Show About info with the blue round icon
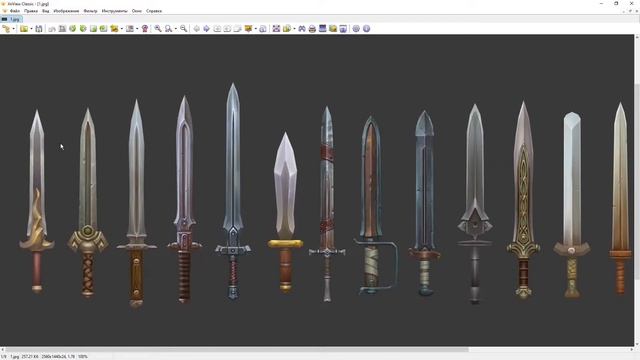Viewport: 640px width, 360px height. point(367,29)
